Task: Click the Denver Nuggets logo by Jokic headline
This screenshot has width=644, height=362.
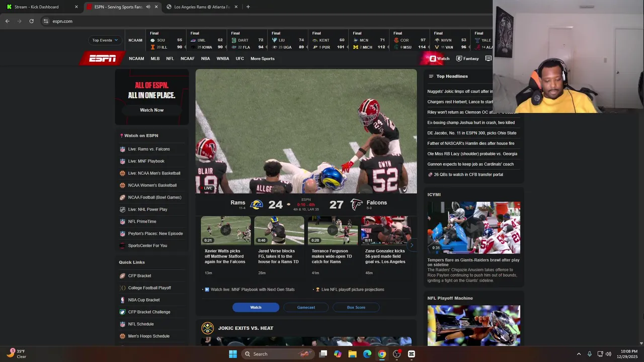Action: pos(207,328)
